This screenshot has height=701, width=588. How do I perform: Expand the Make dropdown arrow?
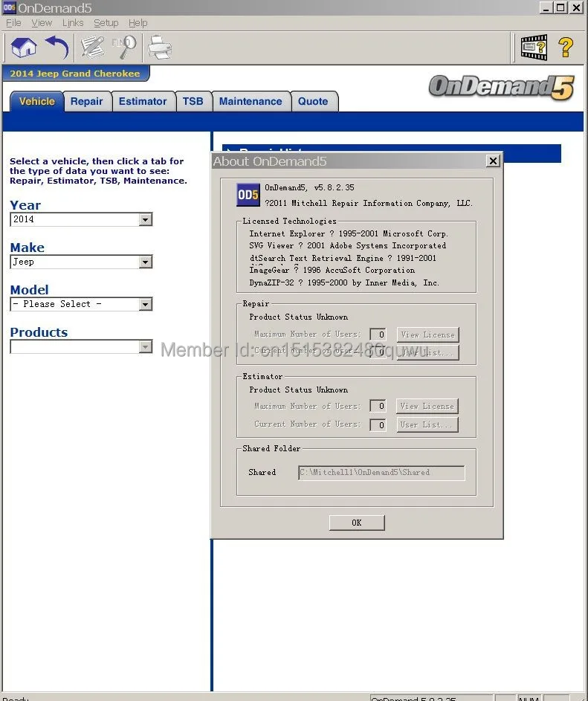[145, 262]
